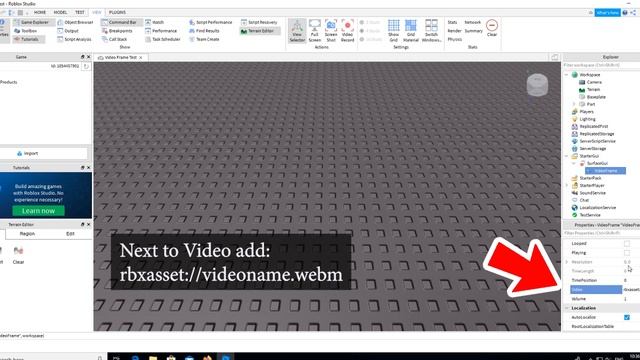The image size is (640, 360).
Task: Open the Task Scheduler
Action: (163, 40)
